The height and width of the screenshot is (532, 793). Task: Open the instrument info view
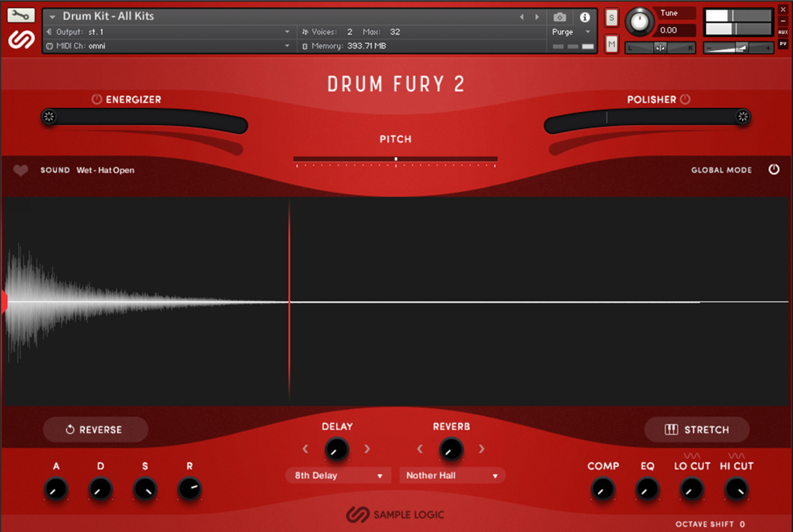point(584,17)
